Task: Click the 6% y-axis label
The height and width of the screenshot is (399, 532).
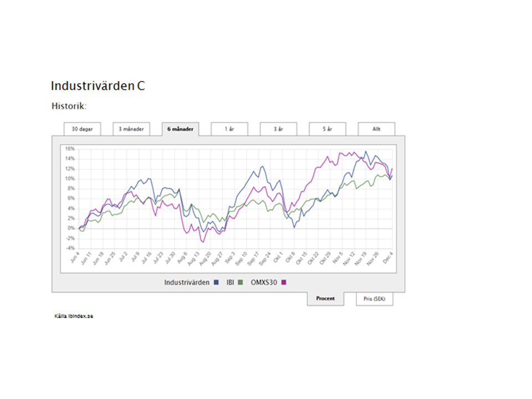Action: 70,198
